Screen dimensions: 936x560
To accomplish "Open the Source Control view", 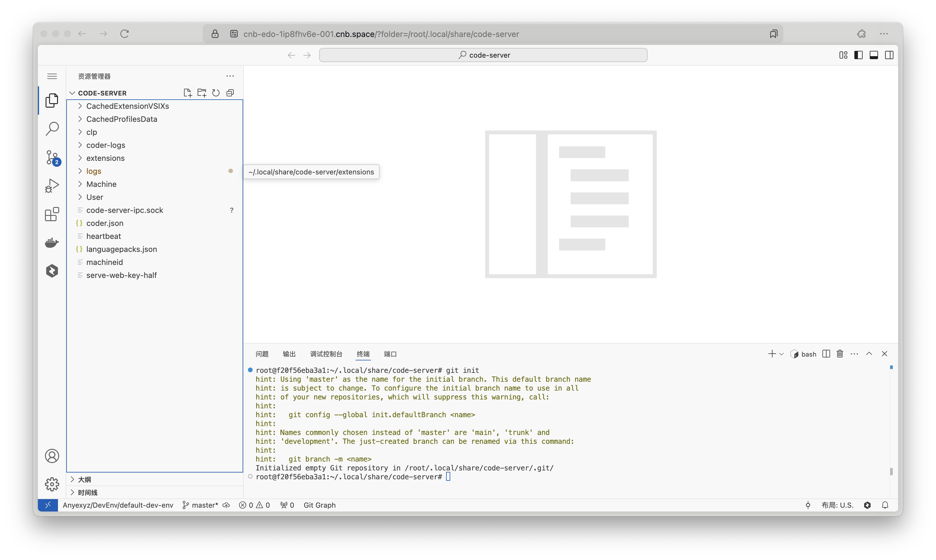I will (x=52, y=157).
